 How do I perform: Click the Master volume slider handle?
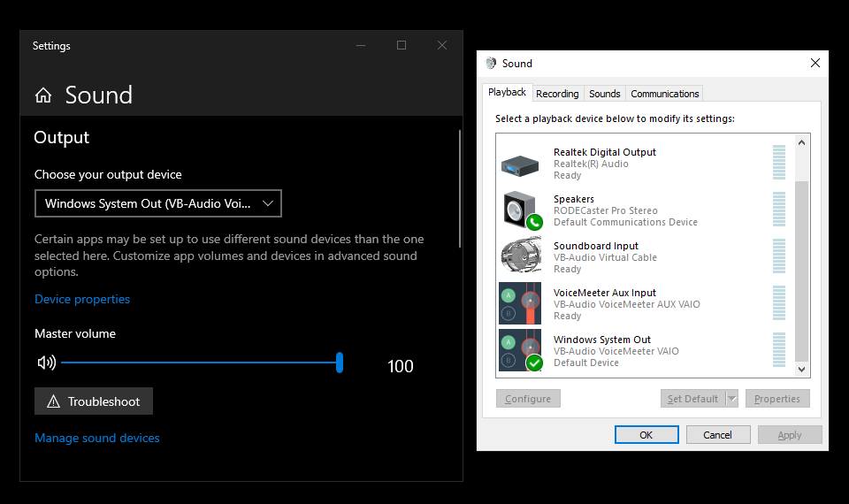tap(340, 363)
